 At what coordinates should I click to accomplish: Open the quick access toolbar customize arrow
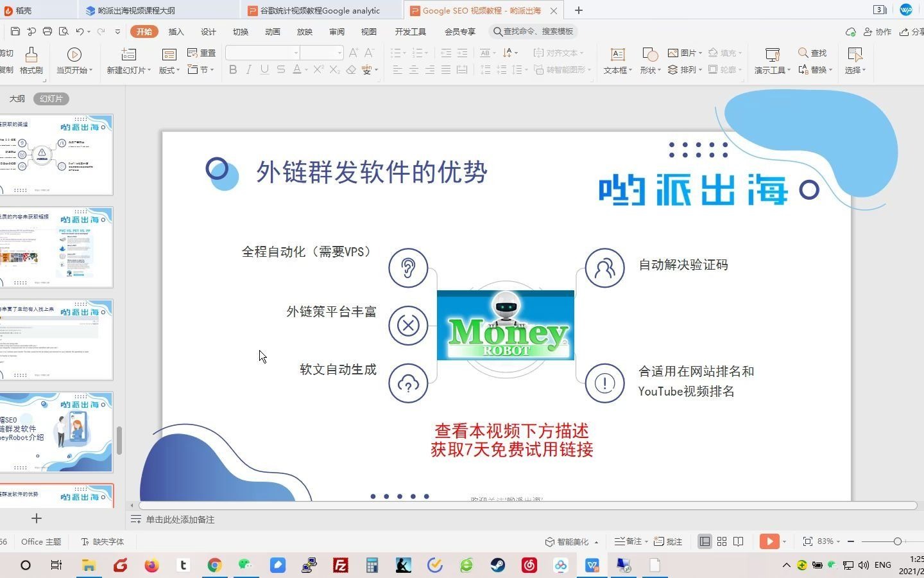[x=117, y=31]
